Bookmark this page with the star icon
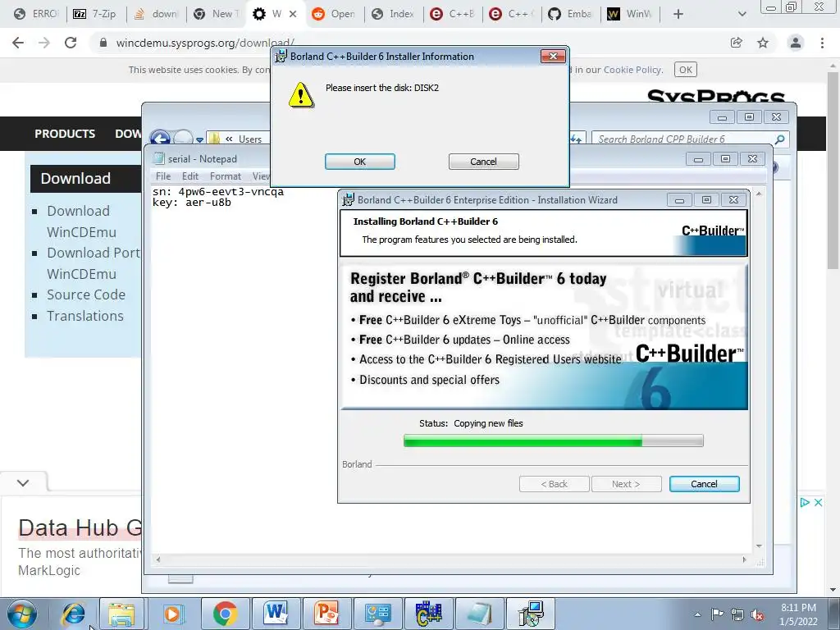840x630 pixels. coord(763,43)
